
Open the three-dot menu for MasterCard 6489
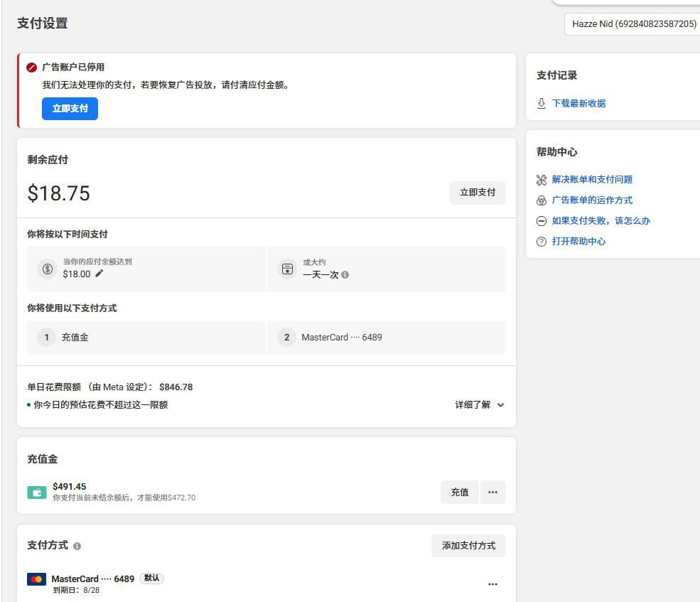point(492,584)
